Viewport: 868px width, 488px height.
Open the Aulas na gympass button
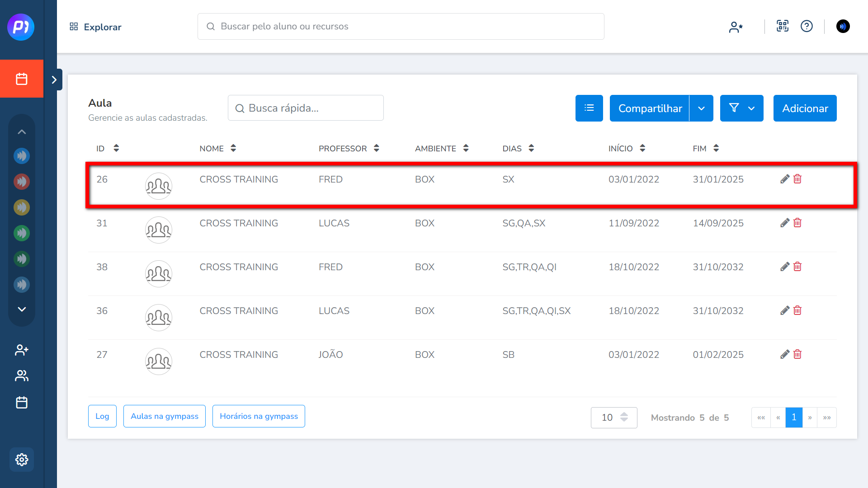click(x=165, y=416)
